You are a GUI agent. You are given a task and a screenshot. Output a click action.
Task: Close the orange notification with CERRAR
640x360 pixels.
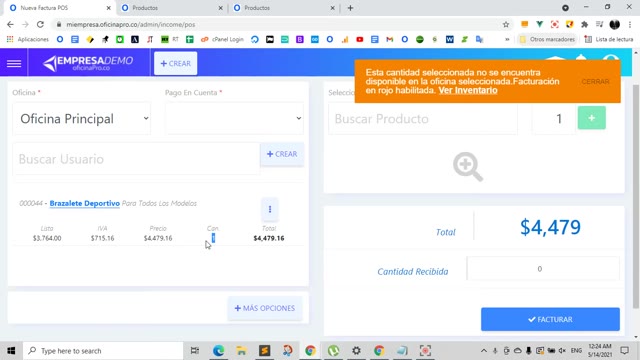(x=595, y=82)
